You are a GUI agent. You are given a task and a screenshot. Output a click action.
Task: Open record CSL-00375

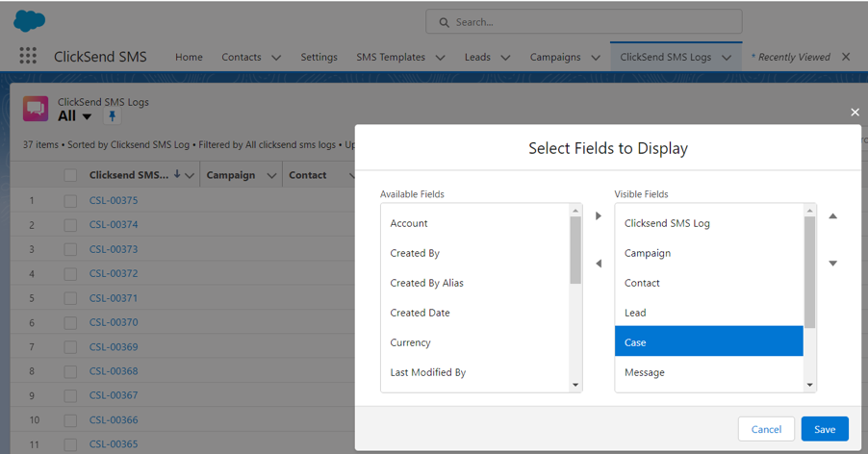click(114, 200)
